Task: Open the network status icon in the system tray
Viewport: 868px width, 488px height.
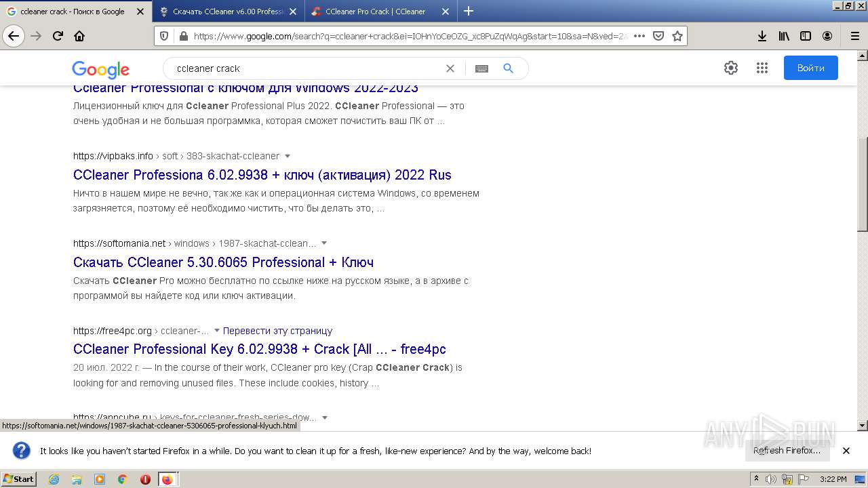Action: [787, 479]
